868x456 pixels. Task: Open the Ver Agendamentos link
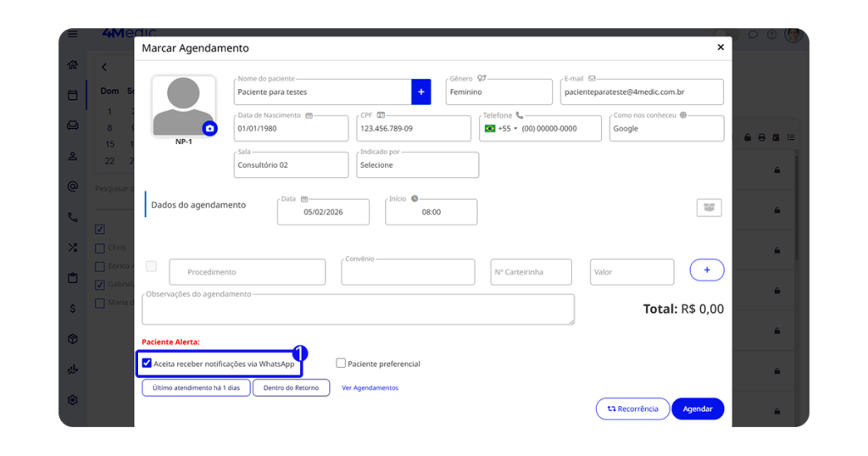(370, 388)
